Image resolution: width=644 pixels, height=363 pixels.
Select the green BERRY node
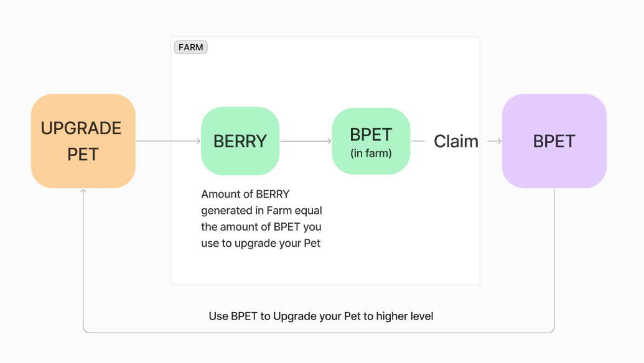pos(240,141)
